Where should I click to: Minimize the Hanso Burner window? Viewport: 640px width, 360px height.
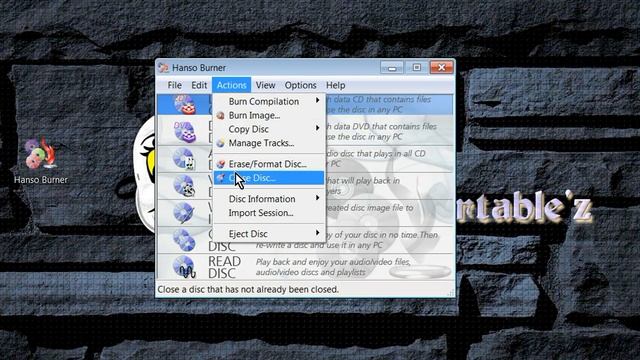pos(391,67)
